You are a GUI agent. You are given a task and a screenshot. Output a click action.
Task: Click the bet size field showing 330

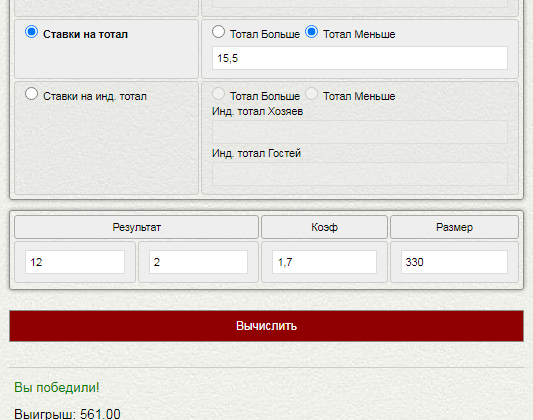(454, 262)
